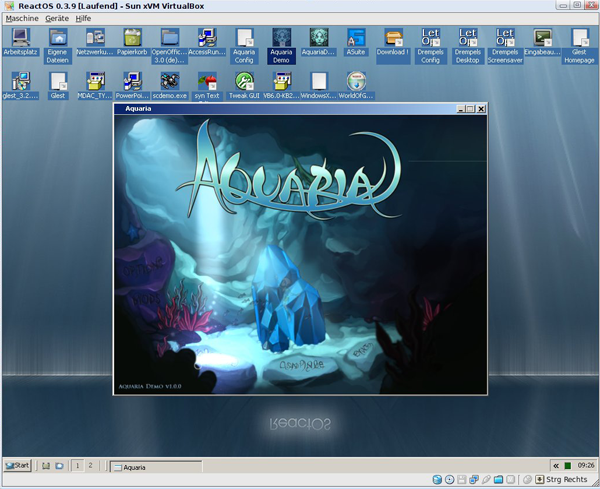Open the Glest Homepage shortcut
Viewport: 600px width, 489px height.
coord(579,39)
